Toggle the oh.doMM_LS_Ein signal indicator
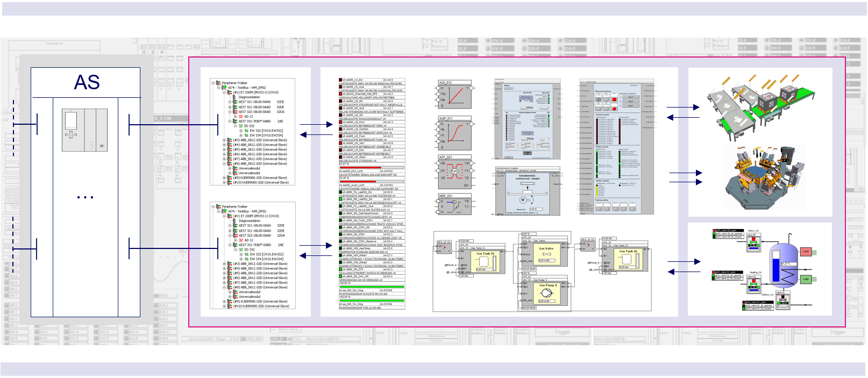This screenshot has width=868, height=378. point(340,80)
